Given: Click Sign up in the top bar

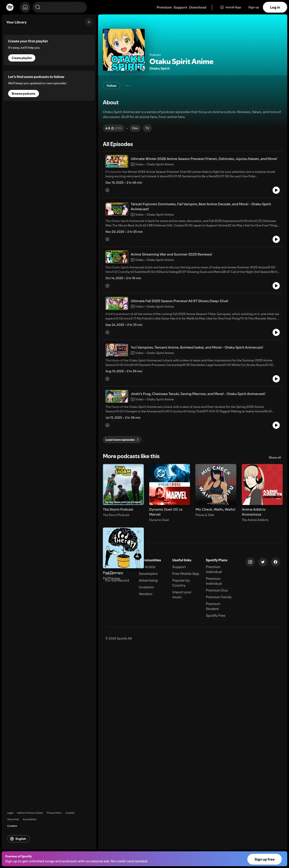Looking at the screenshot, I should pyautogui.click(x=254, y=7).
